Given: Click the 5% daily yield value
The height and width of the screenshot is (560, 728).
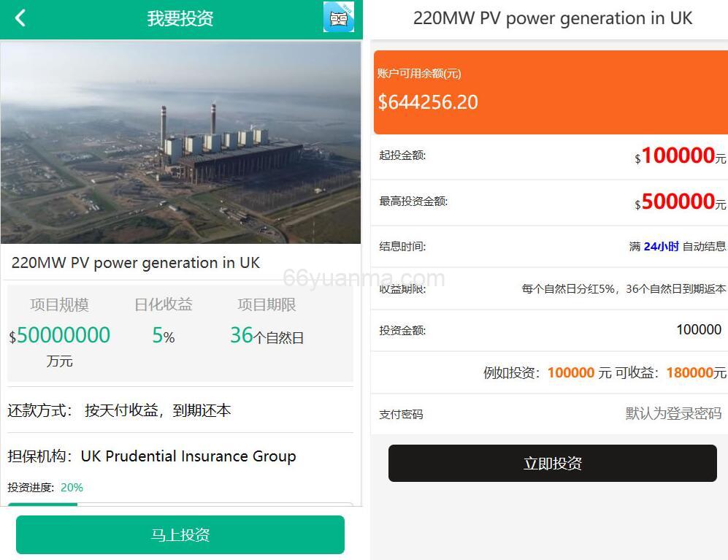Looking at the screenshot, I should [161, 336].
